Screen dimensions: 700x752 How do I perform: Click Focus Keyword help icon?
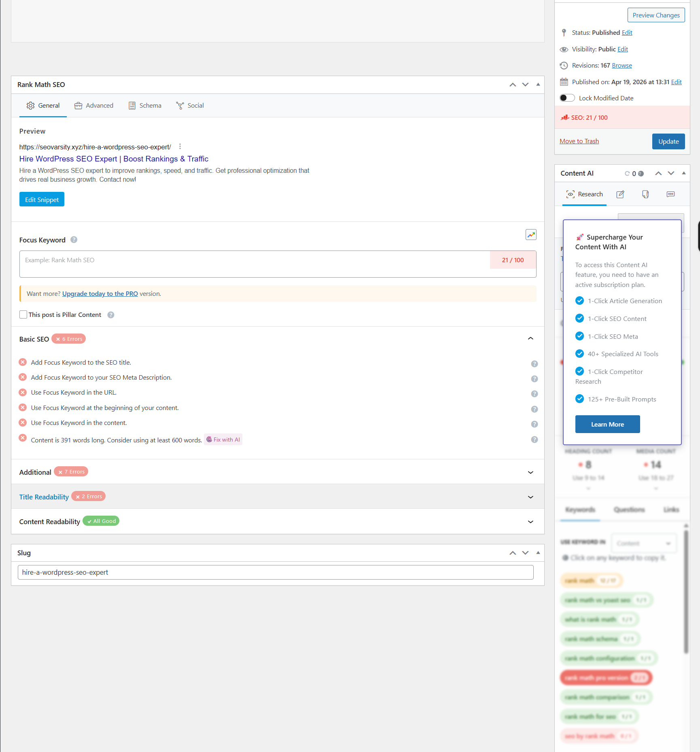click(74, 240)
